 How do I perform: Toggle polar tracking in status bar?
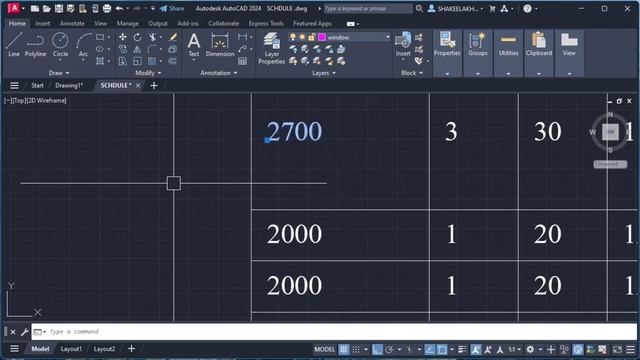[389, 349]
